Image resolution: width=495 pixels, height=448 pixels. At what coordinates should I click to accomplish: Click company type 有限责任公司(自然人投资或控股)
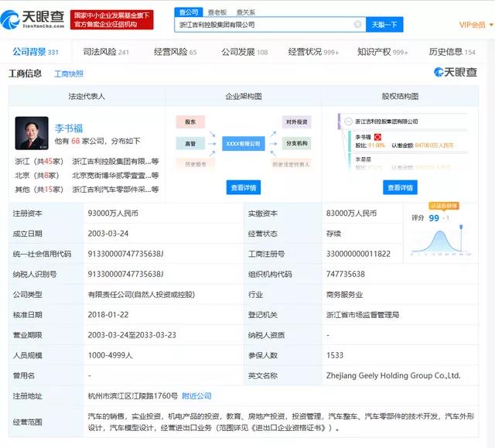141,294
